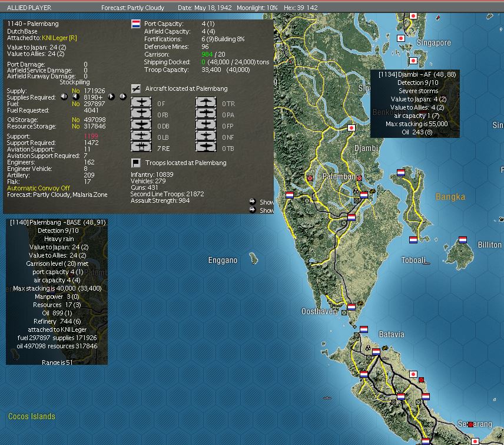Toggle Resource Storage stockpiling 'No' setting
The height and width of the screenshot is (445, 504).
pos(75,127)
